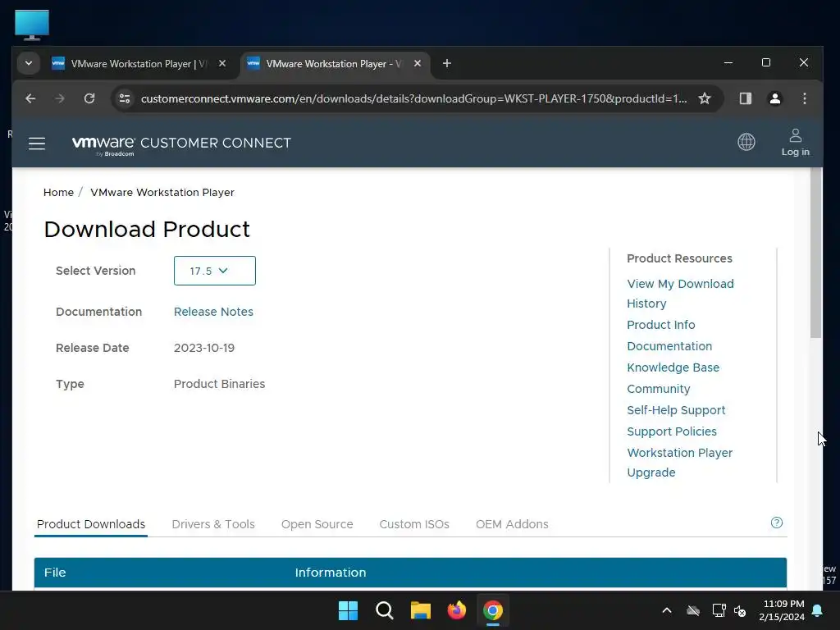840x630 pixels.
Task: Open Self-Help Support link
Action: tap(676, 410)
